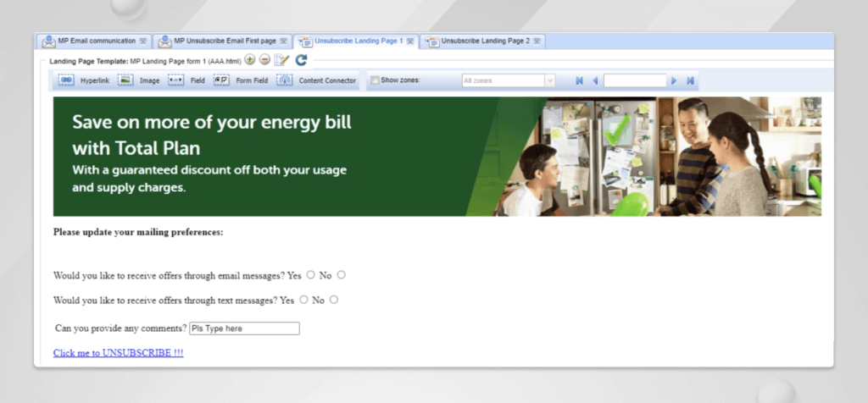Image resolution: width=868 pixels, height=403 pixels.
Task: Open the edit template pencil icon
Action: [281, 60]
